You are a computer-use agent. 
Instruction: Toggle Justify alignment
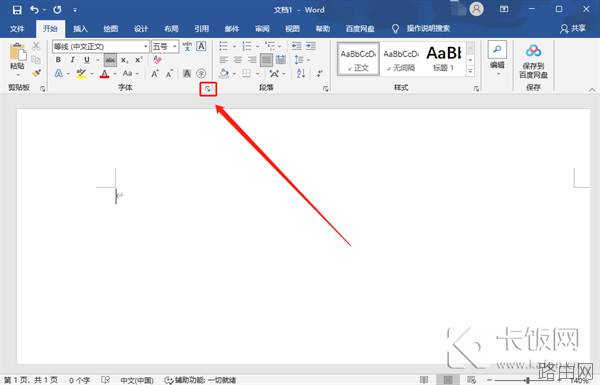click(x=266, y=60)
